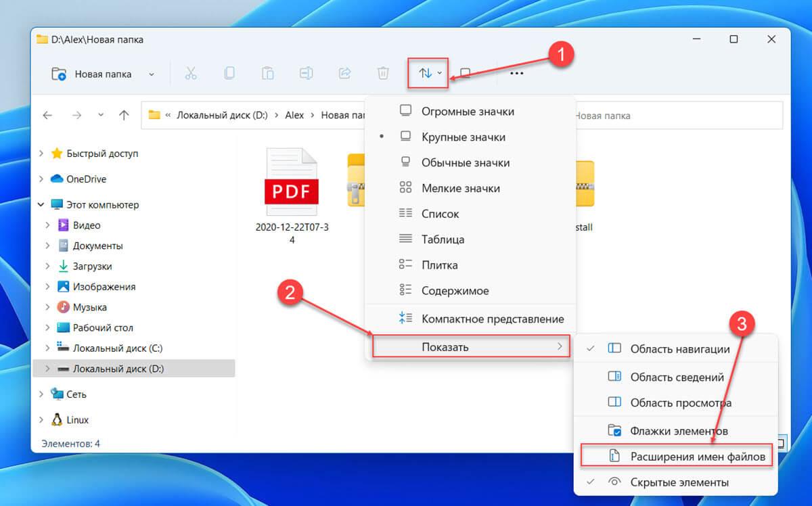Click the folder icon in title bar
Image resolution: width=812 pixels, height=506 pixels.
tap(43, 39)
